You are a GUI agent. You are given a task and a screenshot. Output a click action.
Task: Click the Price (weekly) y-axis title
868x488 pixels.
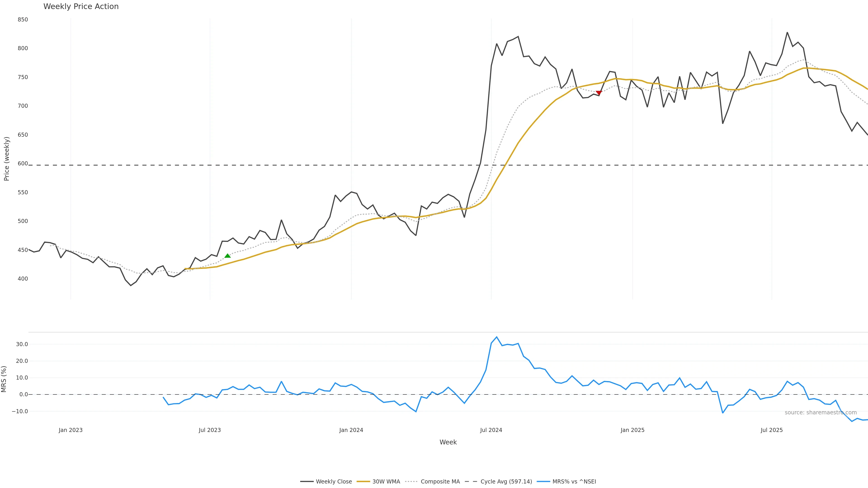pyautogui.click(x=6, y=159)
